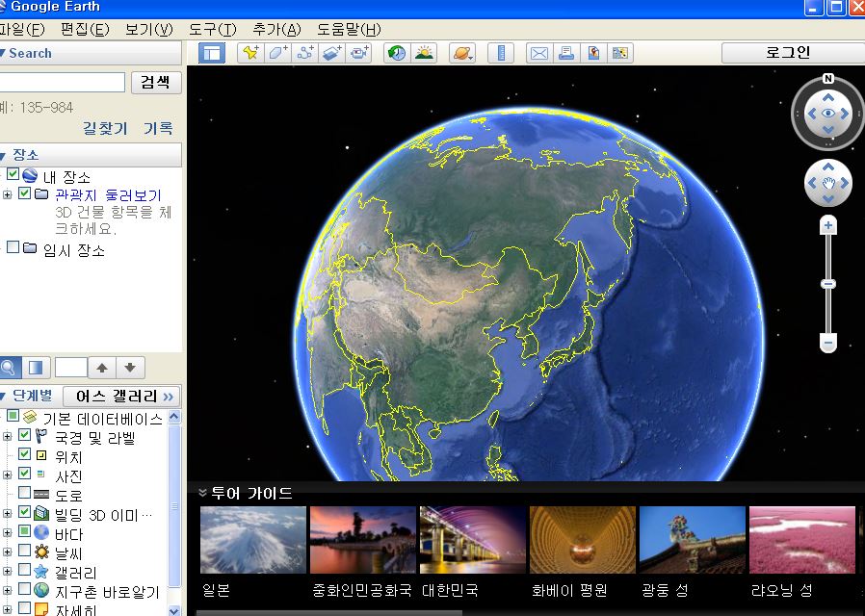Open the 일본 tour thumbnail
The height and width of the screenshot is (616, 865).
coord(253,540)
